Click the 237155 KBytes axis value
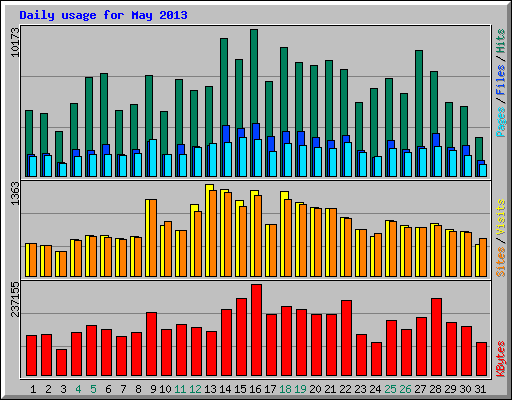Viewport: 512px width, 400px height. (15, 299)
